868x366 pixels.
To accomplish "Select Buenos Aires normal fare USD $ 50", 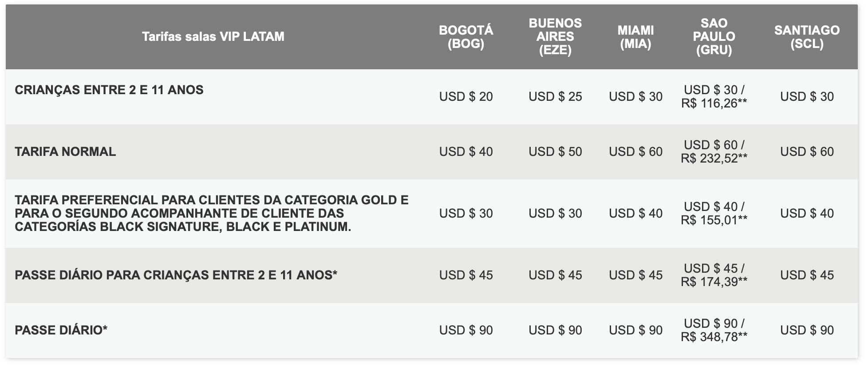I will point(555,151).
